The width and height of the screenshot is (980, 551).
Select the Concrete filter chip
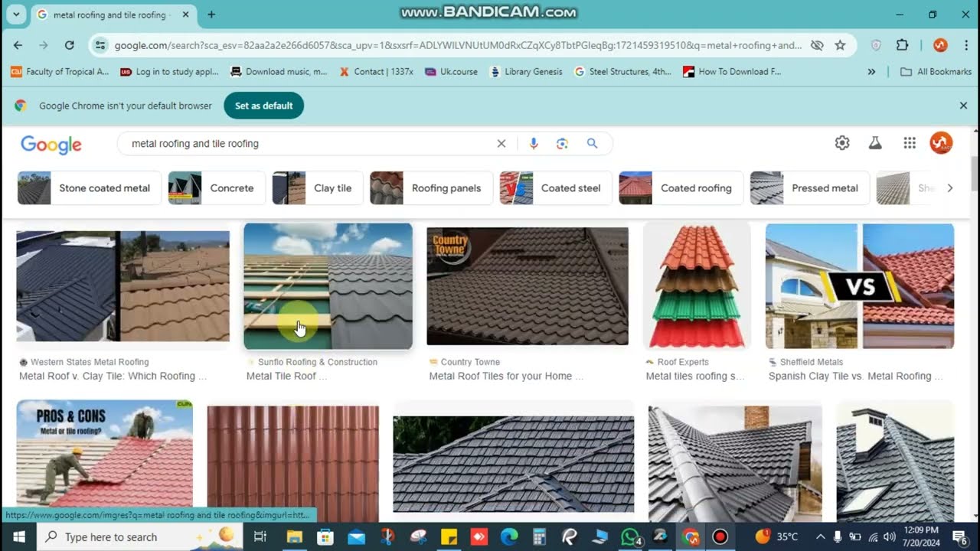217,187
